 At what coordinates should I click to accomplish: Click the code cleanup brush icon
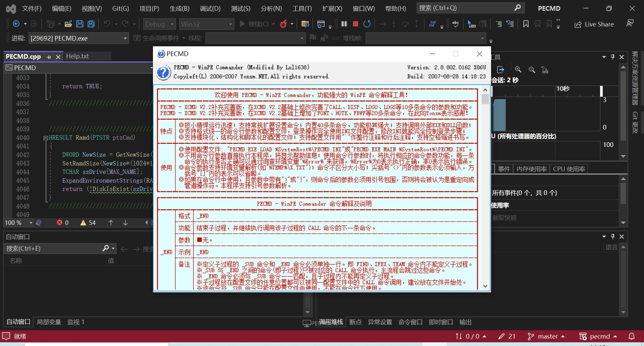39,223
